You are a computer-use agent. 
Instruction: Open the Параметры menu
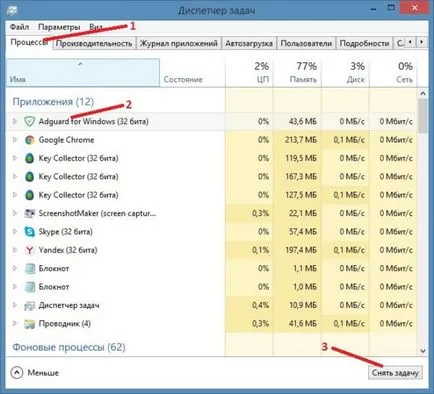point(59,27)
